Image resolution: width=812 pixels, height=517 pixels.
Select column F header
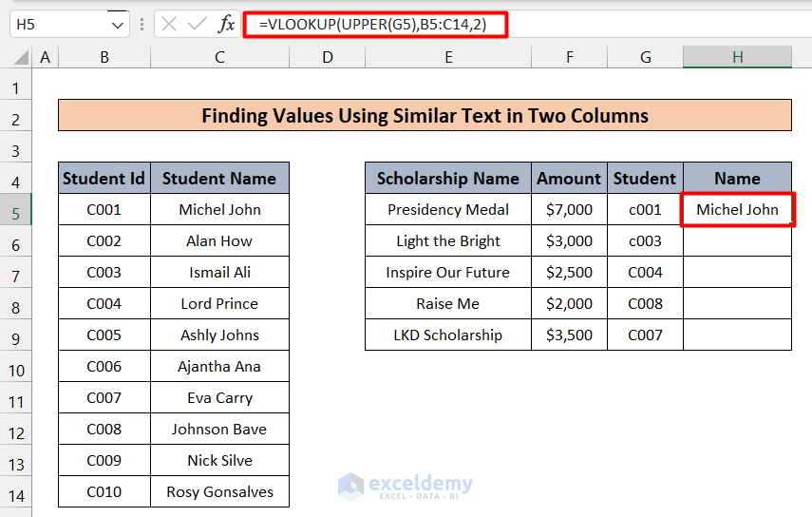click(569, 57)
